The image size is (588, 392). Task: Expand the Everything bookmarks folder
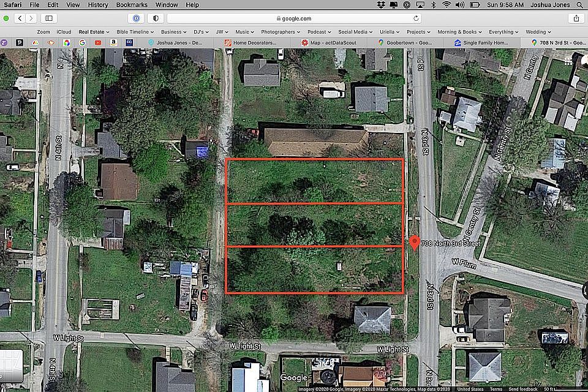click(x=503, y=32)
